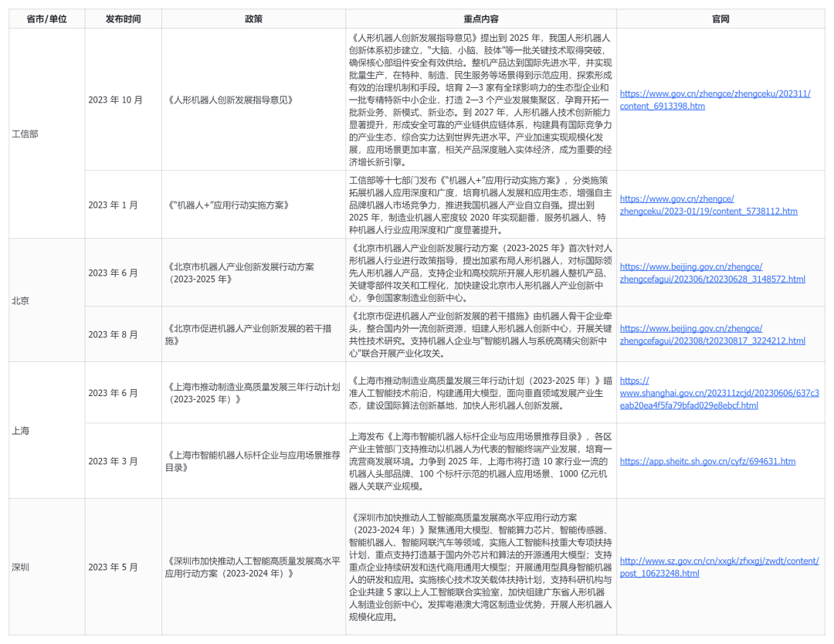834x644 pixels.
Task: Click the policy 《人形机器人创新发展指导意见》
Action: tap(229, 100)
